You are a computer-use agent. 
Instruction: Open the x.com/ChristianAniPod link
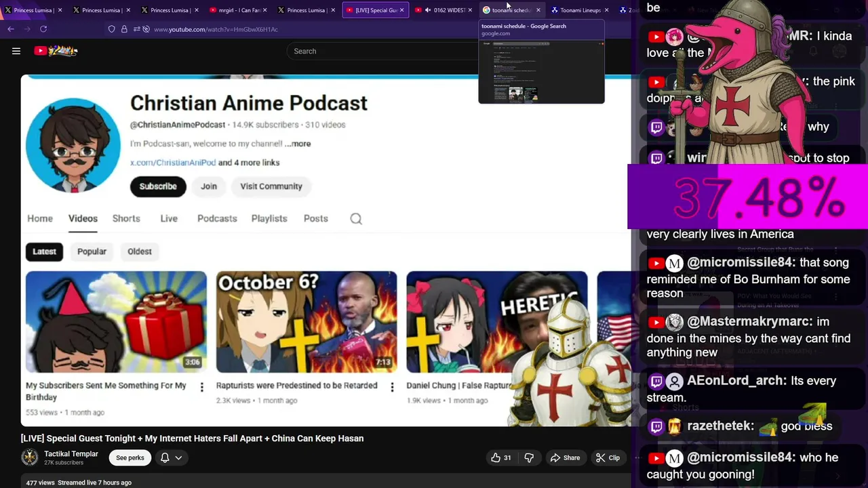[173, 163]
